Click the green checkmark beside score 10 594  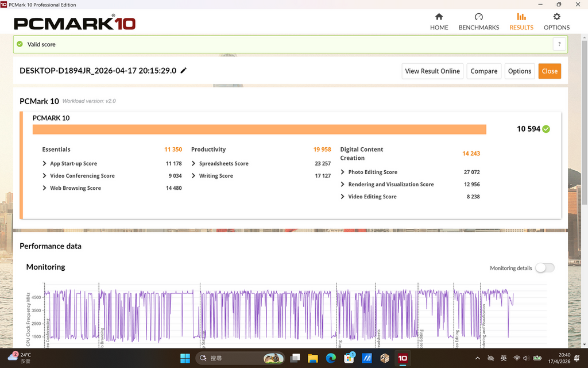545,129
